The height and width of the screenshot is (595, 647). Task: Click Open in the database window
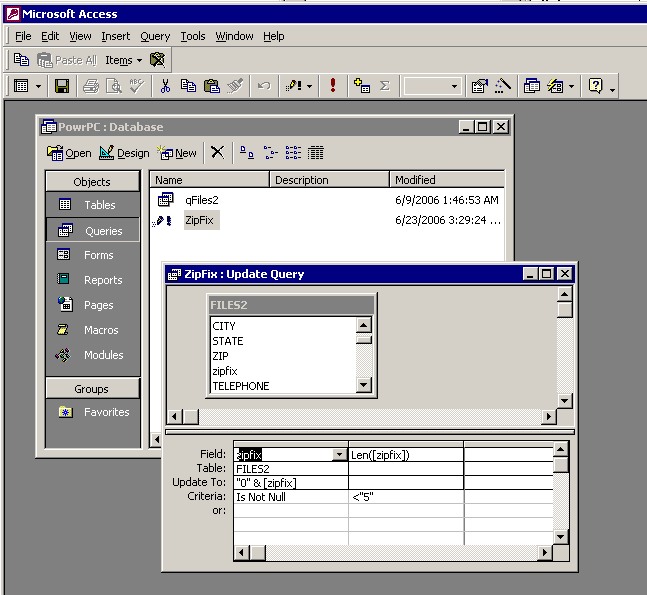(x=69, y=153)
